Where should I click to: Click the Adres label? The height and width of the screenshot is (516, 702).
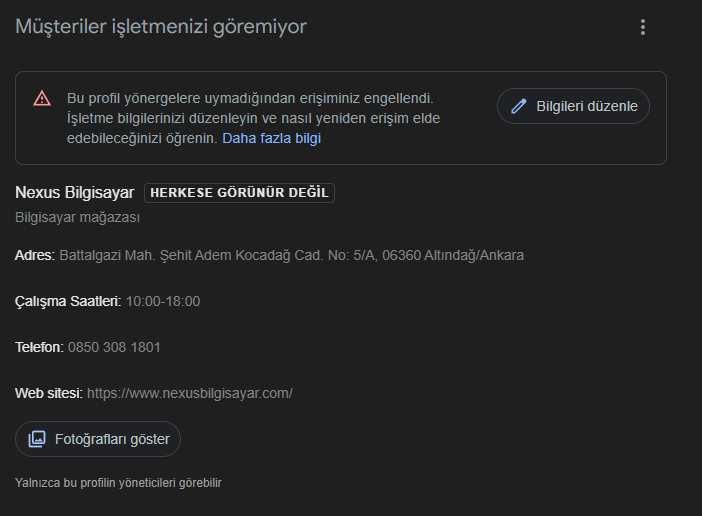tap(35, 255)
